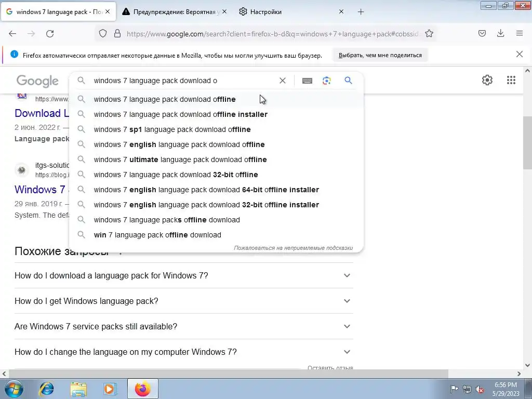Choose 'win 7 language pack offline download'
Viewport: 532px width, 399px height.
coord(216,235)
